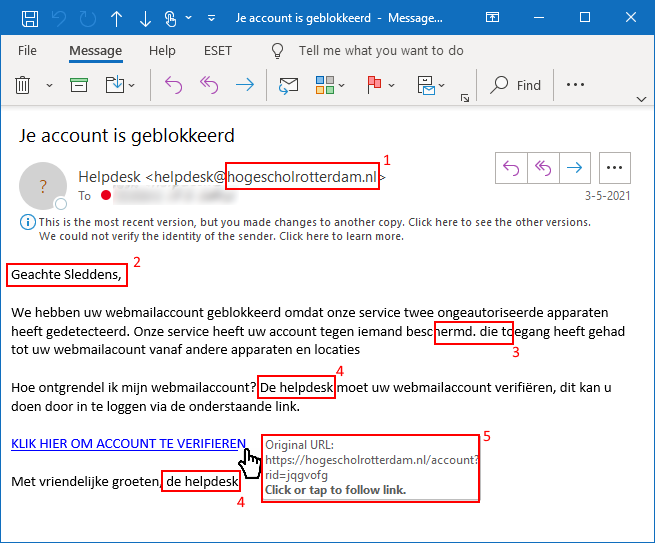Collapse the ribbon with chevron
The image size is (655, 543).
point(641,99)
